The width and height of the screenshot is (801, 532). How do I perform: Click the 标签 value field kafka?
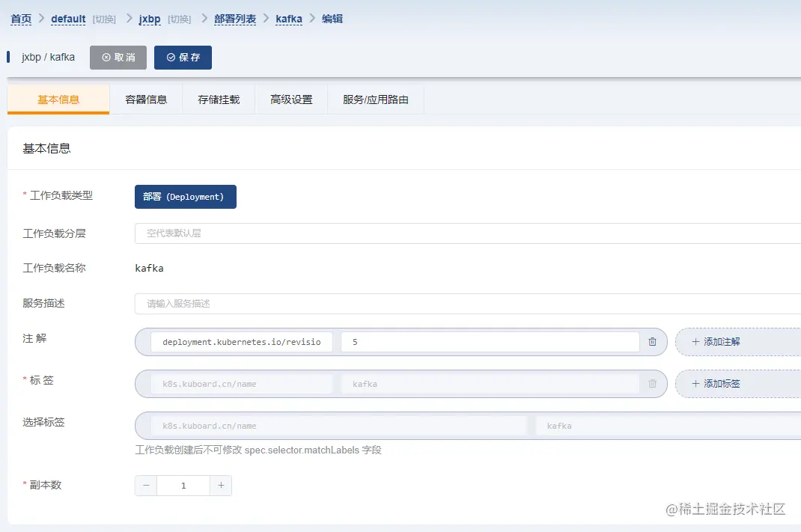pyautogui.click(x=490, y=384)
